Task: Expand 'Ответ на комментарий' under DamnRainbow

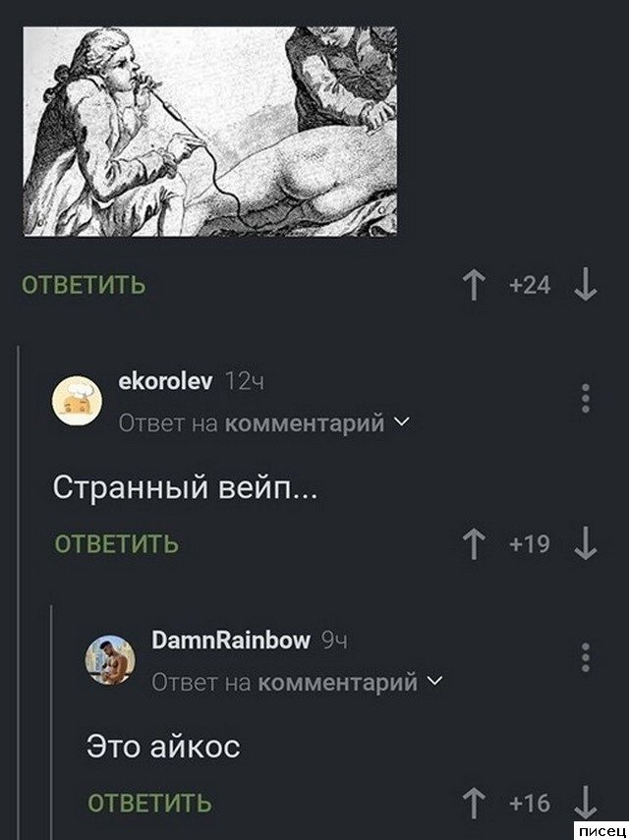Action: point(298,683)
